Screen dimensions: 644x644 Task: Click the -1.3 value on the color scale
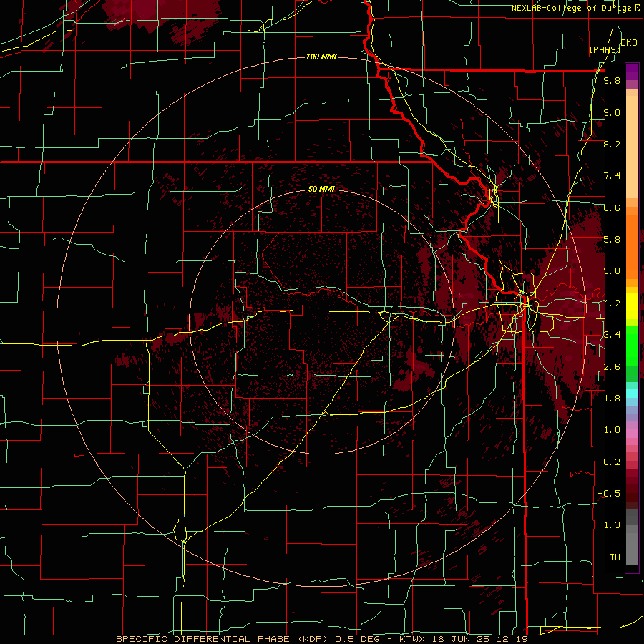click(x=609, y=525)
